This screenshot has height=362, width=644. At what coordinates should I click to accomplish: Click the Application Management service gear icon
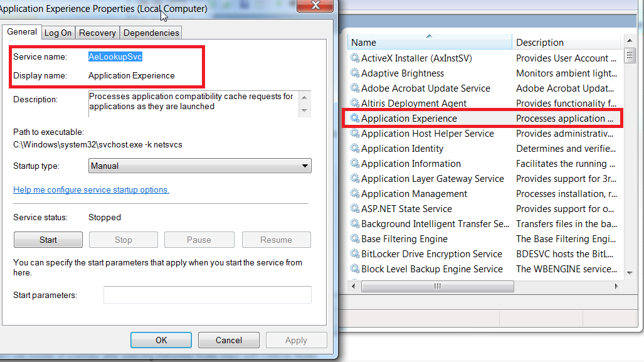pyautogui.click(x=354, y=193)
